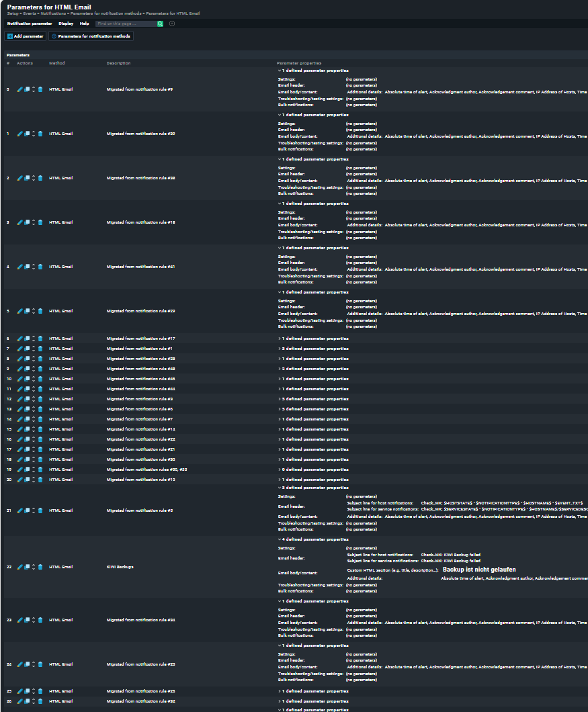Click the Add parameter button
588x712 pixels.
26,36
